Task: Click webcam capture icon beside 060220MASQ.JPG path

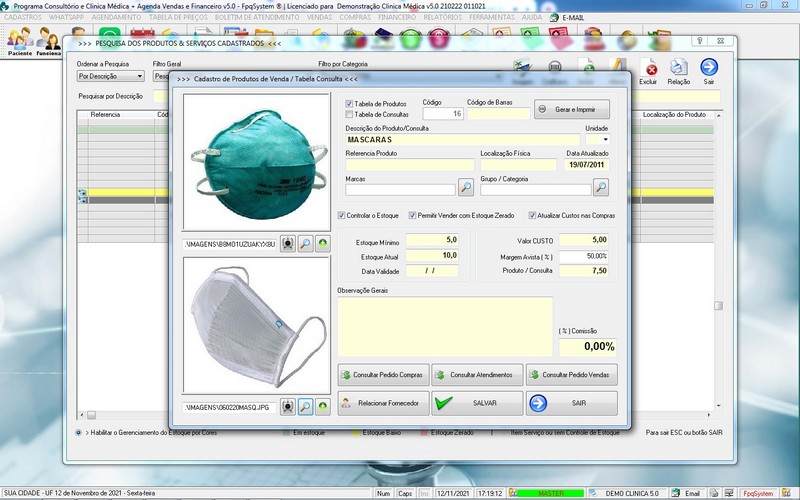Action: click(288, 407)
